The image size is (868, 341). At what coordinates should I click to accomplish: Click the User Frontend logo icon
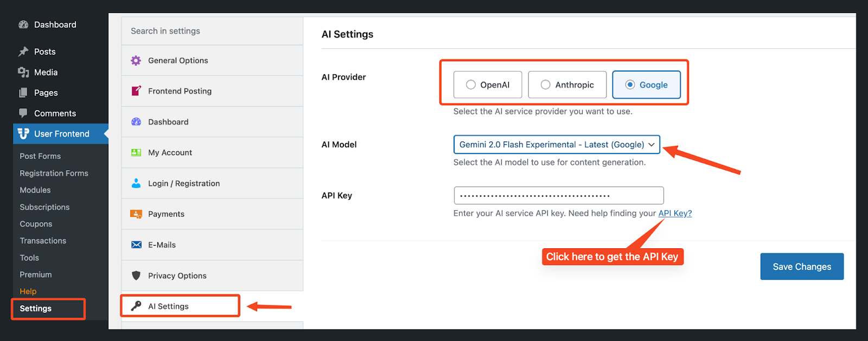pos(23,133)
